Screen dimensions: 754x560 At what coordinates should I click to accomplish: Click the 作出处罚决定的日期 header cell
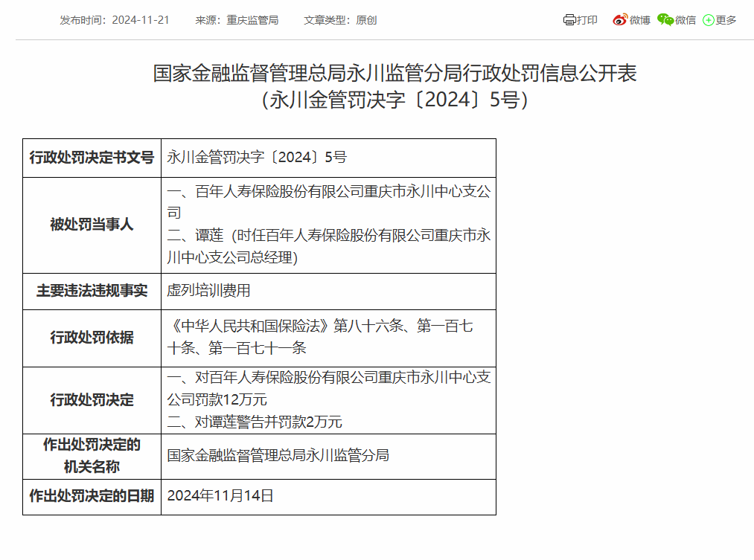pos(92,497)
